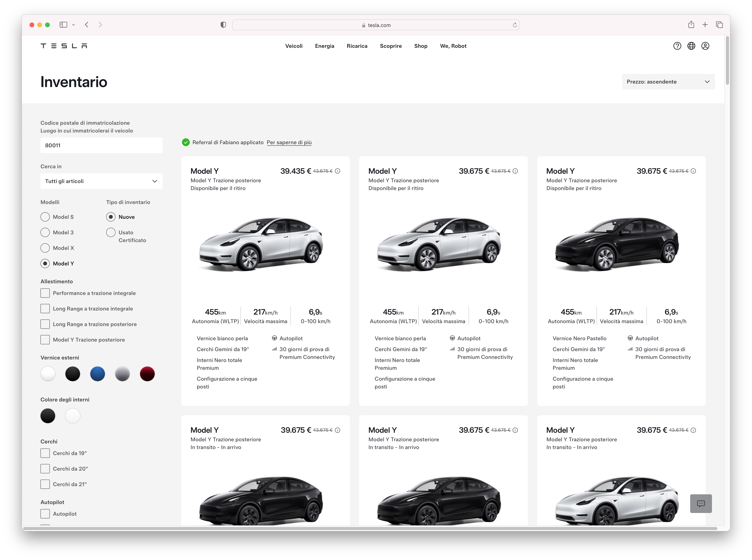Choose grey exterior paint swatch
Image resolution: width=752 pixels, height=560 pixels.
[122, 374]
